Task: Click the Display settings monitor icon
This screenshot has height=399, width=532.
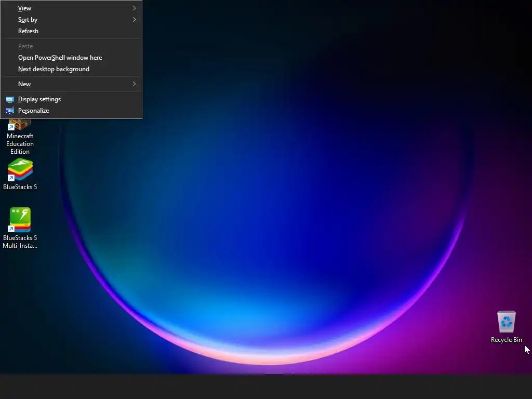Action: coord(10,100)
